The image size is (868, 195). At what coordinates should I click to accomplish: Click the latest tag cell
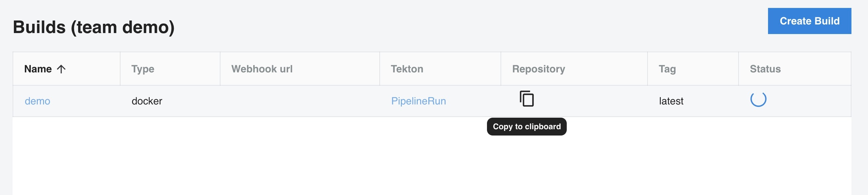671,101
